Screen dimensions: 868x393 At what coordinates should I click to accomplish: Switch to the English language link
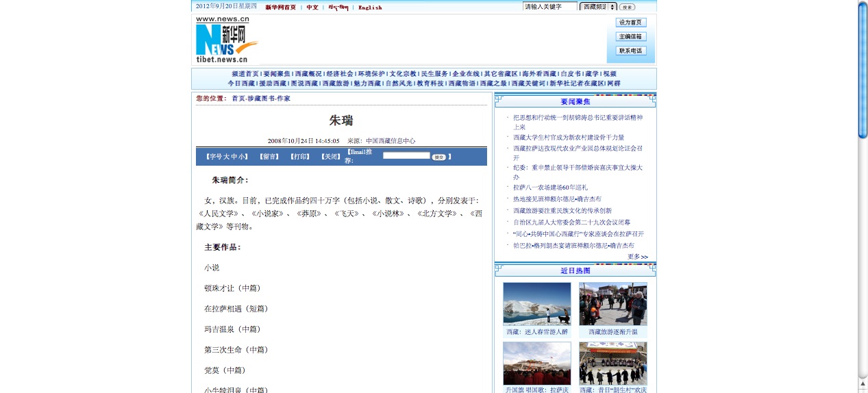[370, 8]
